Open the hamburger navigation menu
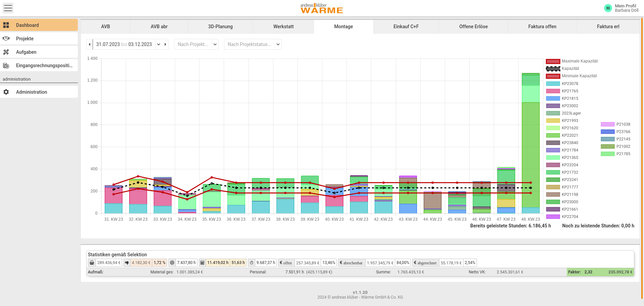The height and width of the screenshot is (306, 644). [8, 8]
